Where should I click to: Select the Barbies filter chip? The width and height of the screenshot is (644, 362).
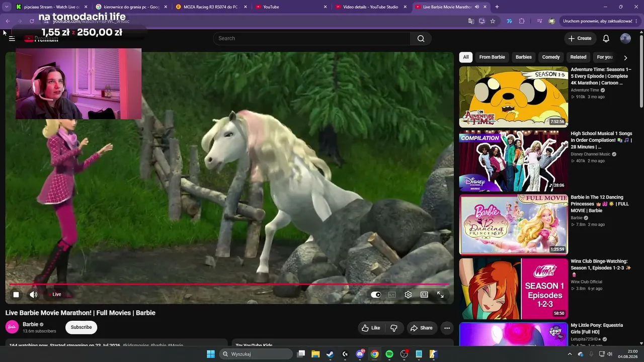[x=524, y=57]
